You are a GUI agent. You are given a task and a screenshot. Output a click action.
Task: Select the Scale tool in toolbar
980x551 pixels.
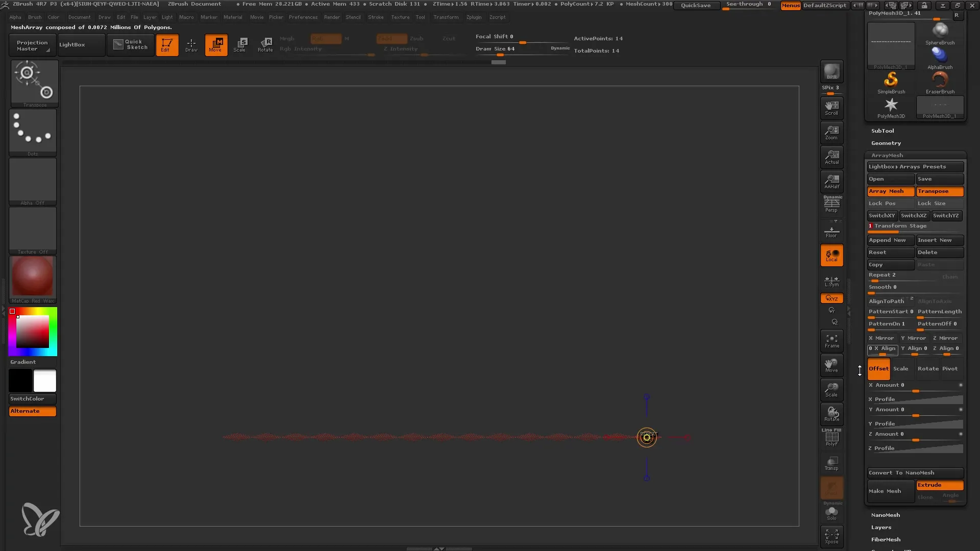point(240,44)
